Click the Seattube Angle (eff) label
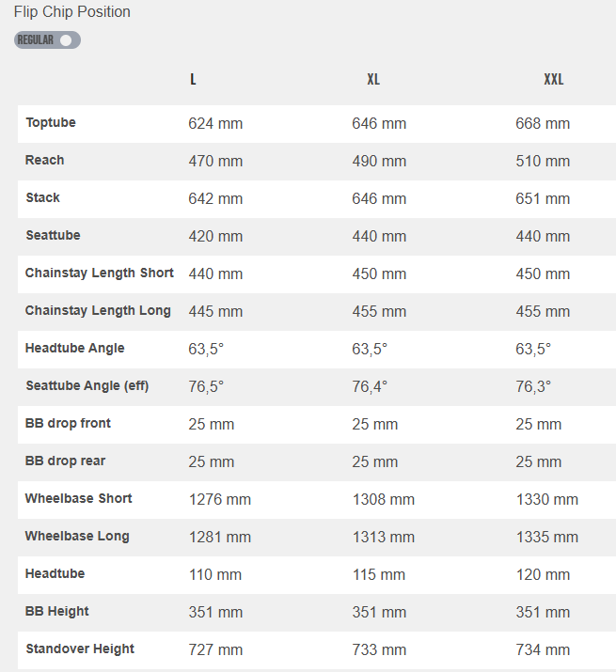This screenshot has width=616, height=672. tap(87, 386)
